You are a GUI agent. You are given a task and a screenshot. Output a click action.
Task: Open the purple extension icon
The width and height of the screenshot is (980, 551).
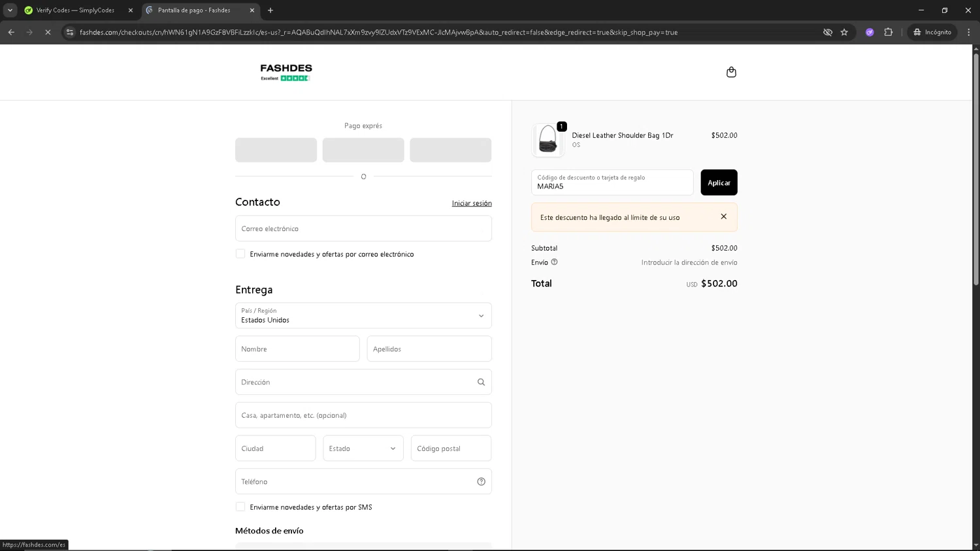click(x=870, y=32)
